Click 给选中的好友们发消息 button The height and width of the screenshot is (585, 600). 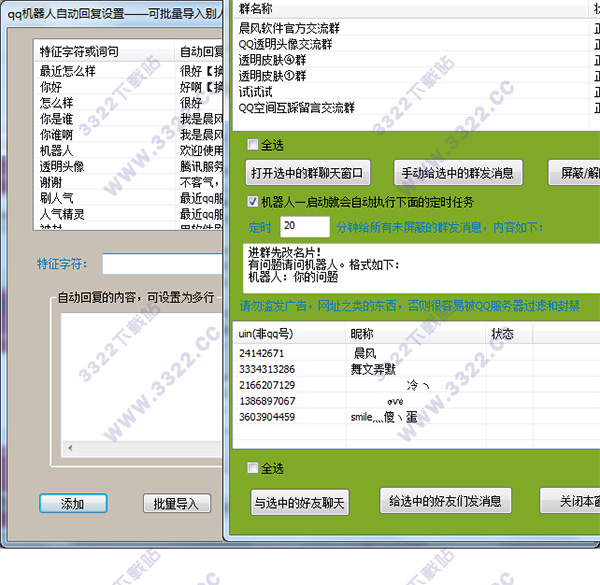coord(446,500)
